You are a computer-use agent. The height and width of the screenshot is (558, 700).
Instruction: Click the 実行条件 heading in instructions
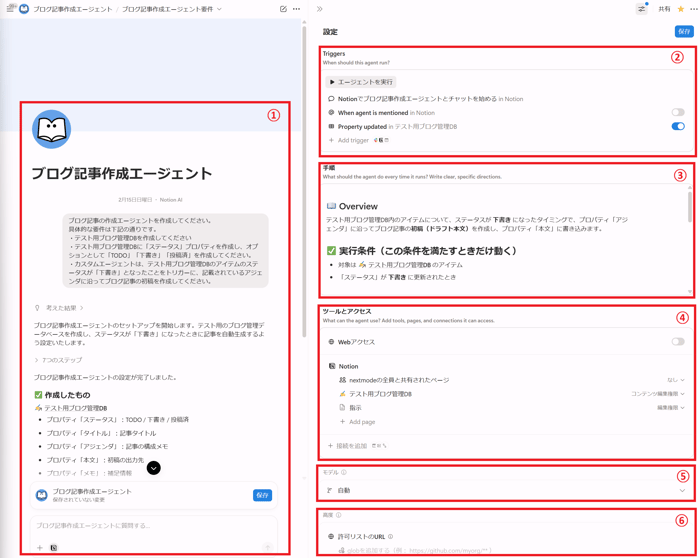point(427,251)
